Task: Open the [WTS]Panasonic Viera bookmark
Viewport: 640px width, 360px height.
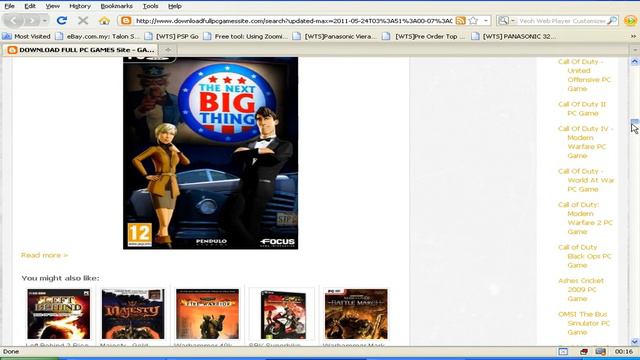Action: [335, 36]
